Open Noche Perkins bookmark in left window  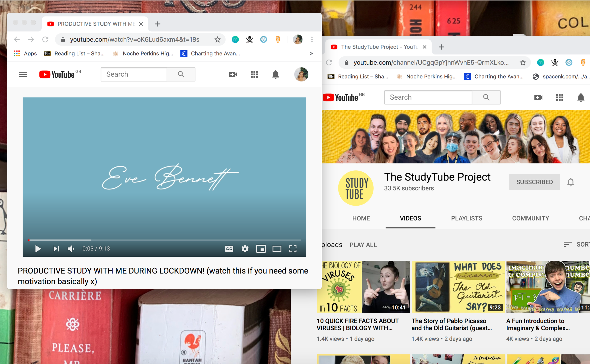coord(143,54)
